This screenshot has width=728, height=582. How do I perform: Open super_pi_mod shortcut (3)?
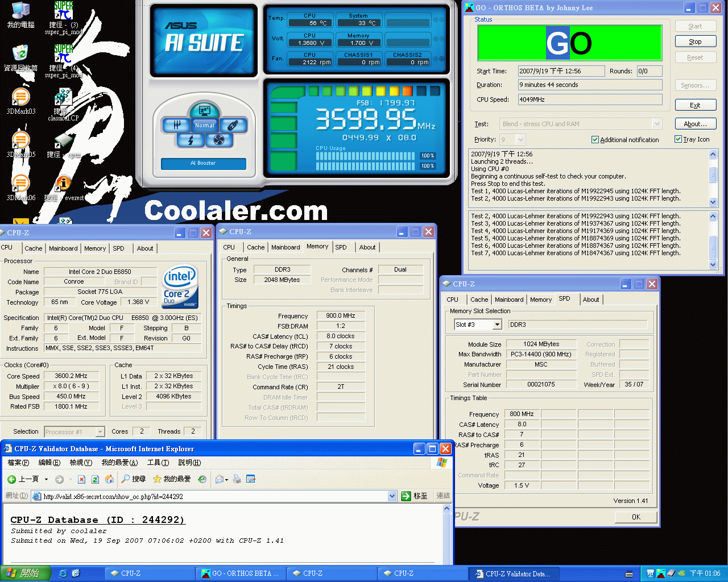(64, 17)
